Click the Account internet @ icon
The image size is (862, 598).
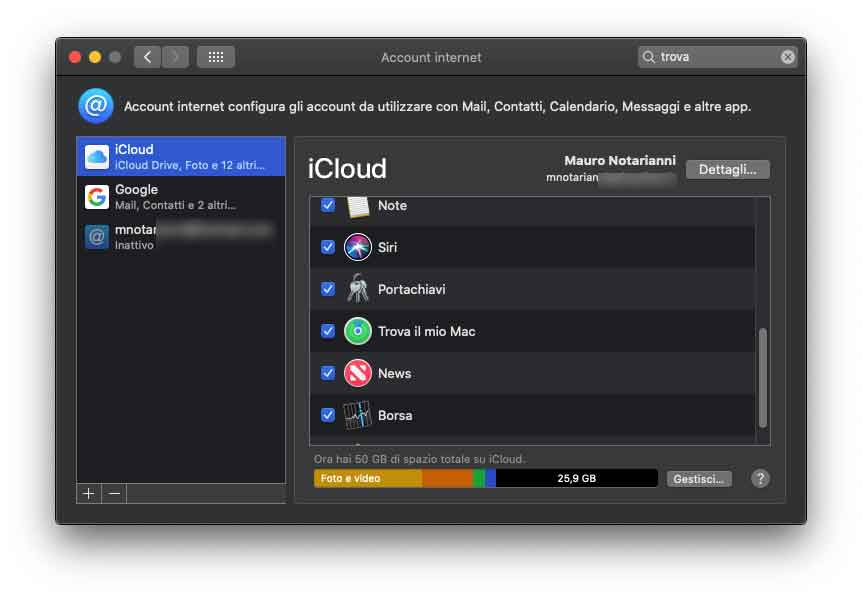[96, 106]
